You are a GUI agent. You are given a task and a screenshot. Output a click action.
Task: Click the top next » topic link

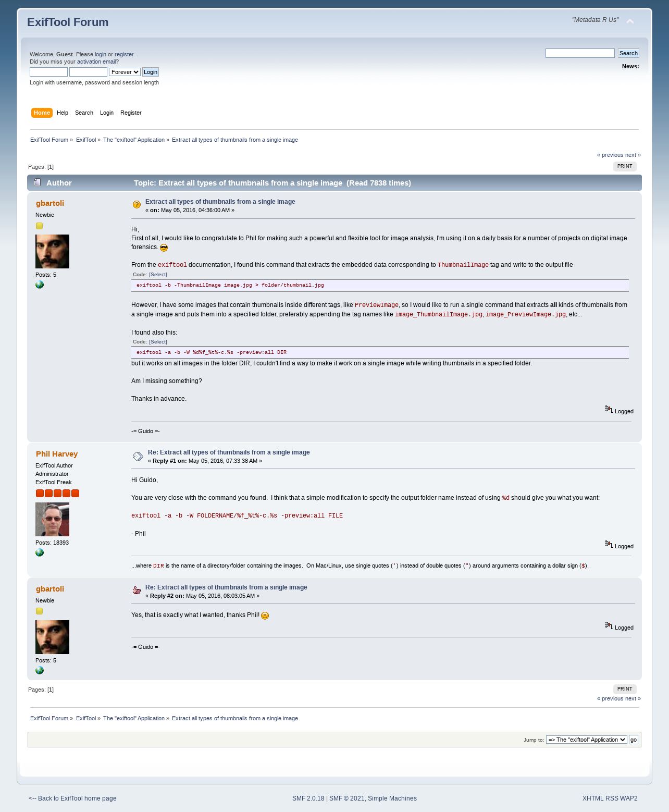633,155
